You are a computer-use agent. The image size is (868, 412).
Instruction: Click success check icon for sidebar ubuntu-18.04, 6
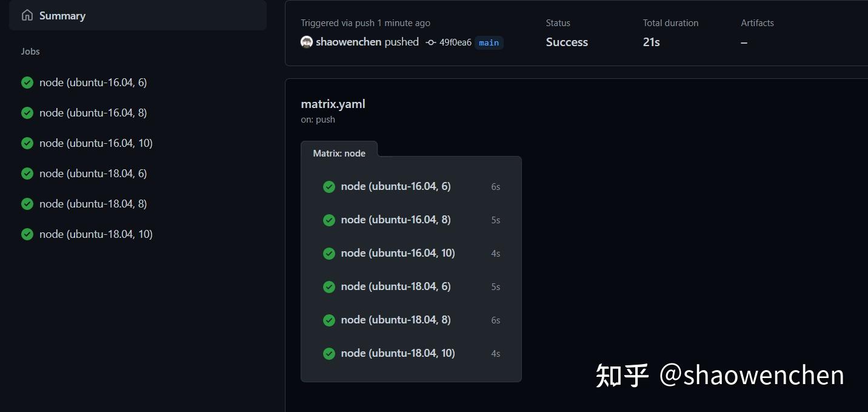(x=27, y=174)
